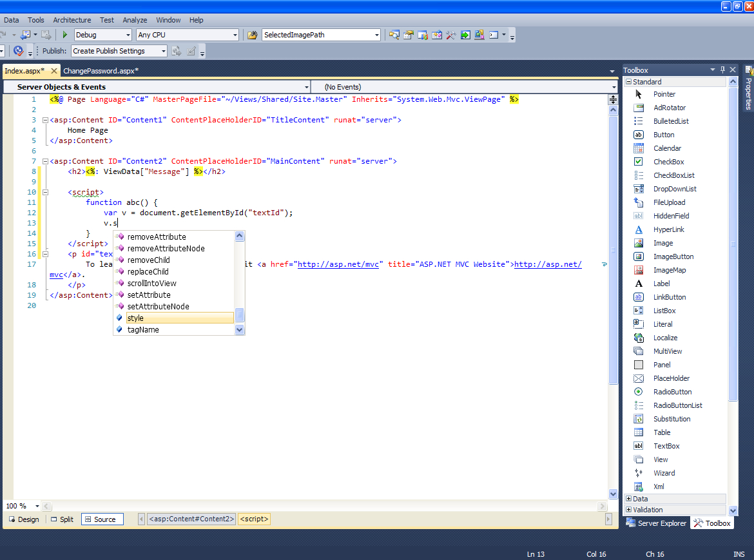Open the (No Events) dropdown
Screen dimensions: 754x560
[x=614, y=87]
